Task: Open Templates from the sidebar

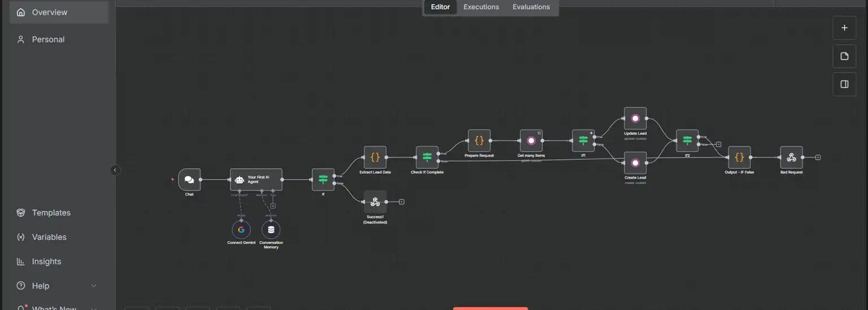Action: point(51,213)
